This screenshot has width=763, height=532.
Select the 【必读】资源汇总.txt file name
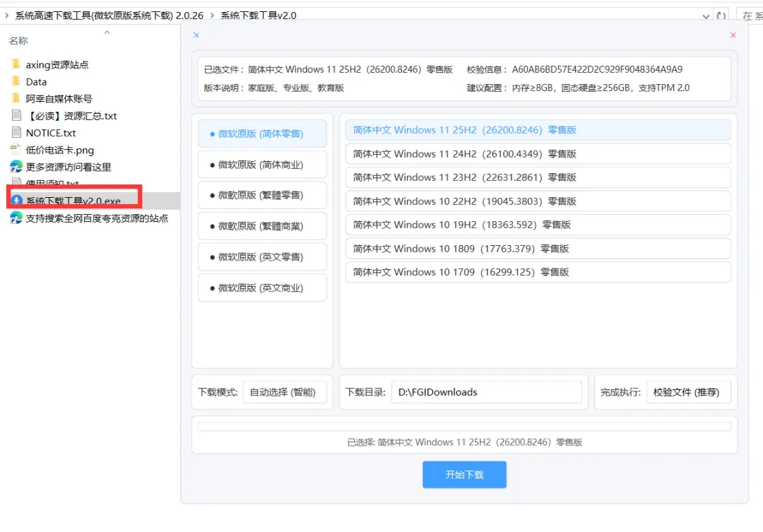pos(71,116)
